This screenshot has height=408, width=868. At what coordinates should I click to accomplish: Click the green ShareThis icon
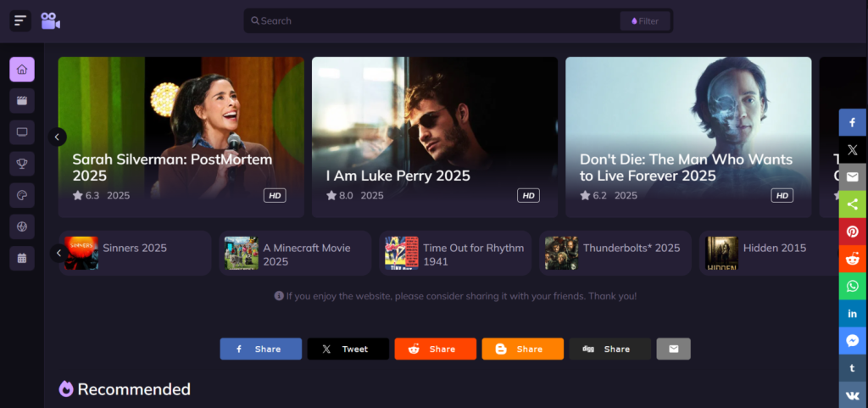coord(853,204)
